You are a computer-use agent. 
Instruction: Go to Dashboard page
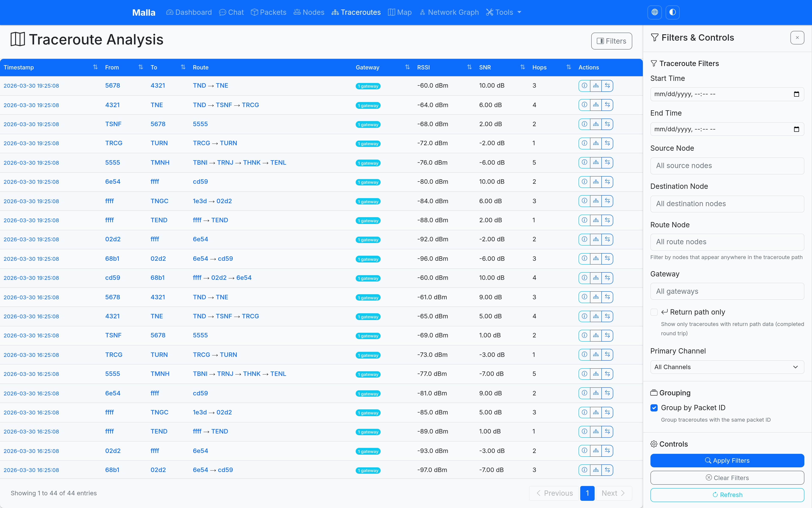coord(189,12)
